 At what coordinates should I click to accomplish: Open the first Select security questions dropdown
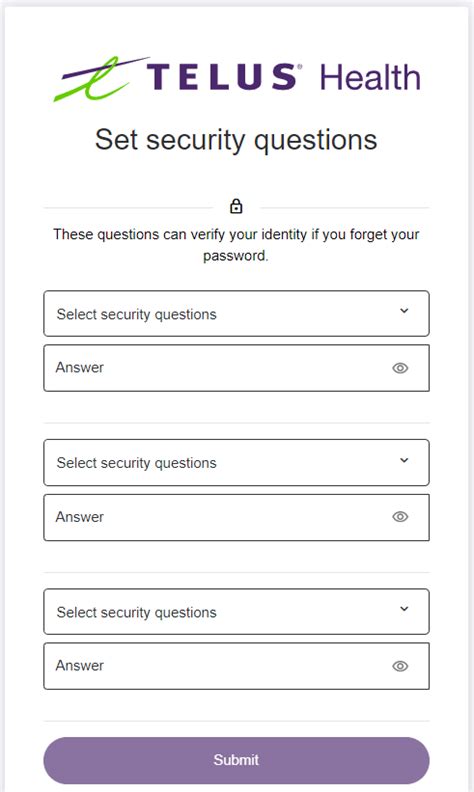[x=236, y=313]
